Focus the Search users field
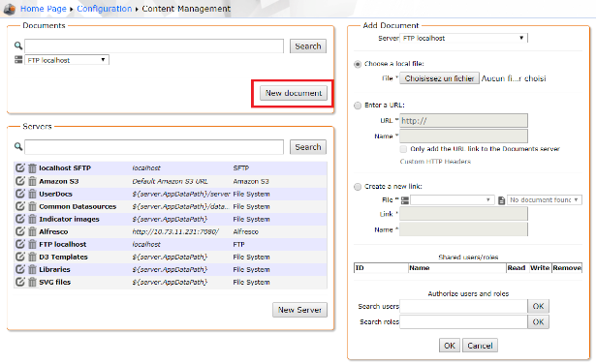Screen dimensions: 596x364 pyautogui.click(x=464, y=306)
